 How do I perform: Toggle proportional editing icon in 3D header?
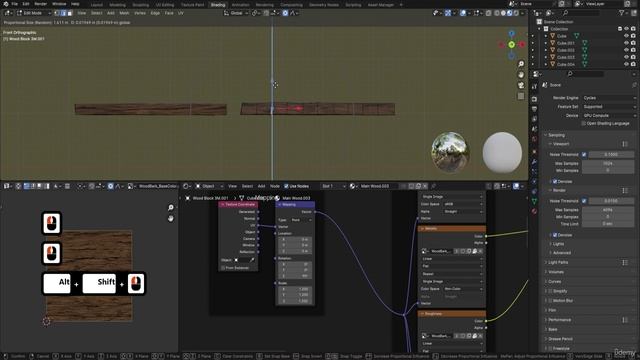coord(285,13)
